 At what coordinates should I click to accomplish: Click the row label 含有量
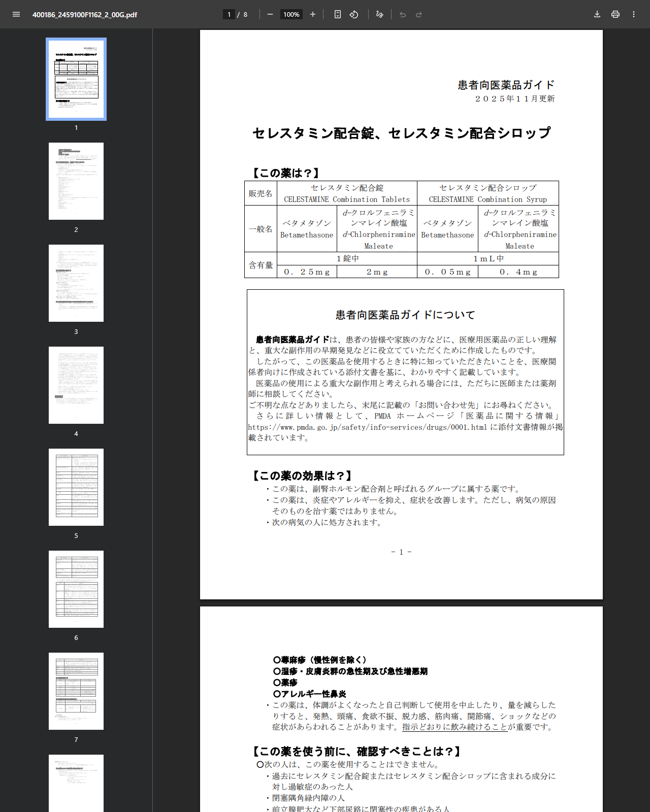[261, 265]
